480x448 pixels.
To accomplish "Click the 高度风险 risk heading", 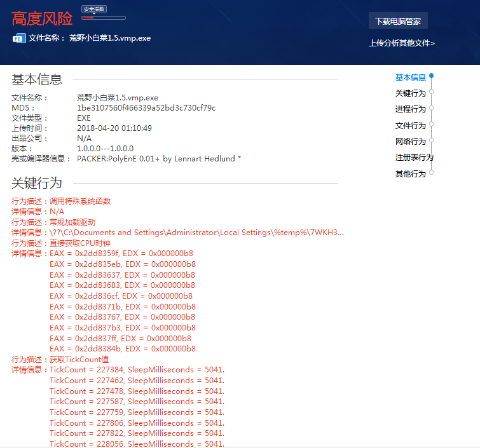I will tap(42, 19).
